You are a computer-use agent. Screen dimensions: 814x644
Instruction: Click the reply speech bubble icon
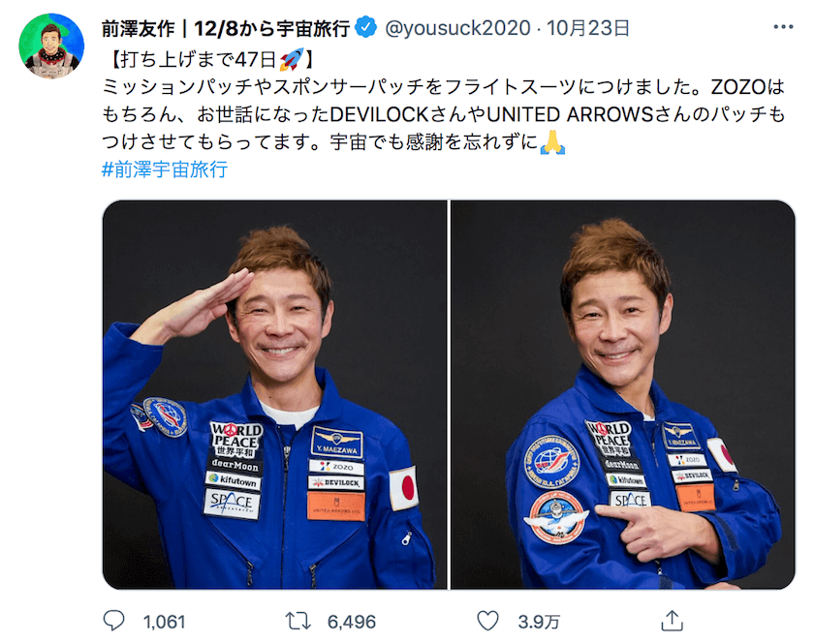click(113, 621)
